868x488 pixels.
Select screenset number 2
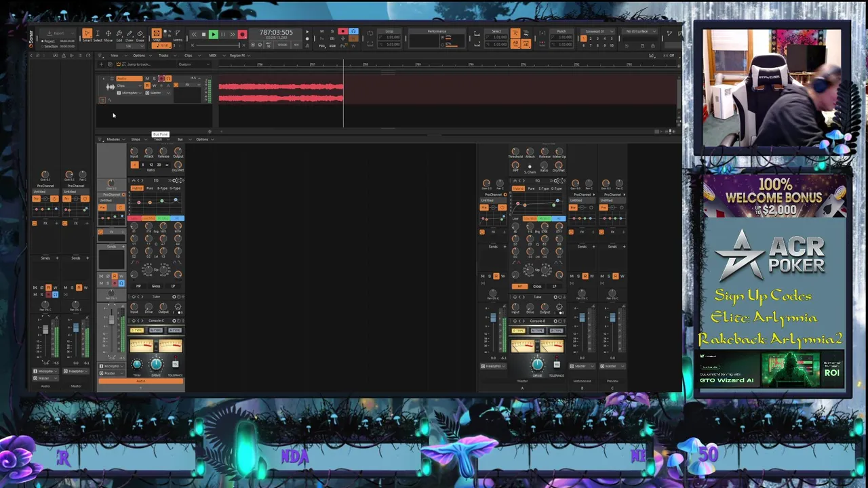pyautogui.click(x=591, y=39)
